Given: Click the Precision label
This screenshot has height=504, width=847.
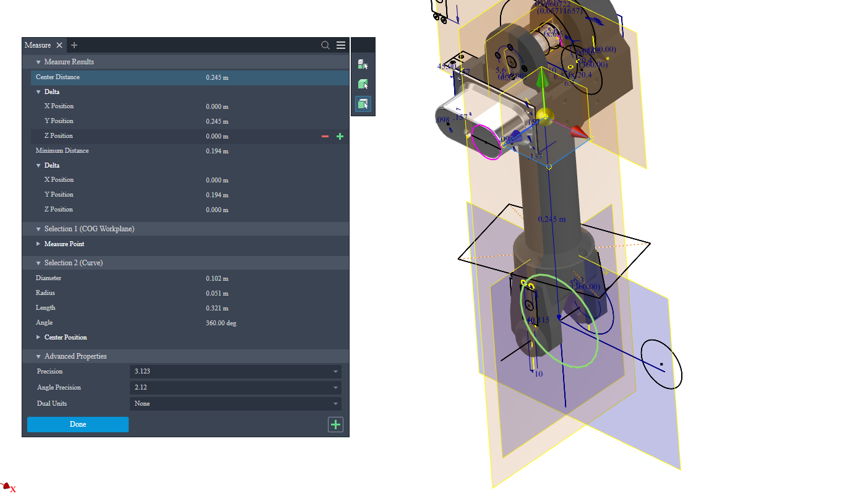Looking at the screenshot, I should [x=49, y=372].
